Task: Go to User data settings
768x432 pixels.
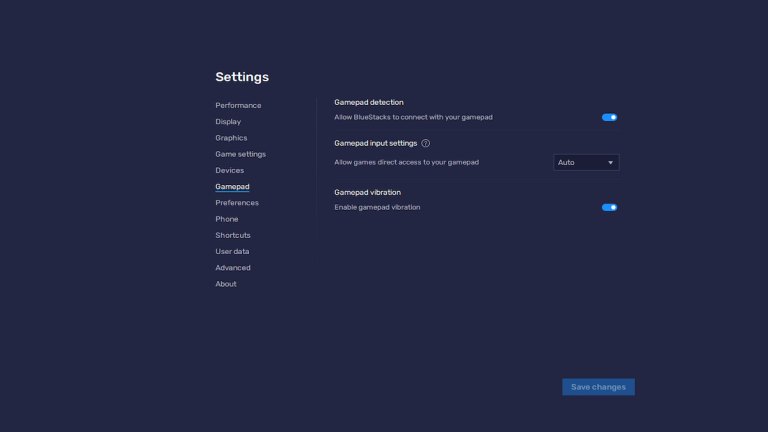Action: pos(232,251)
